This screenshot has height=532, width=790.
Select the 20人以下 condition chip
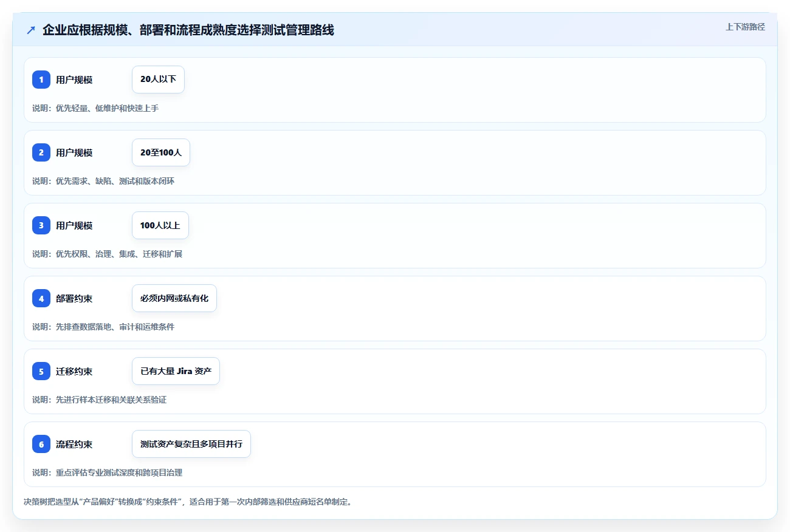(x=158, y=80)
